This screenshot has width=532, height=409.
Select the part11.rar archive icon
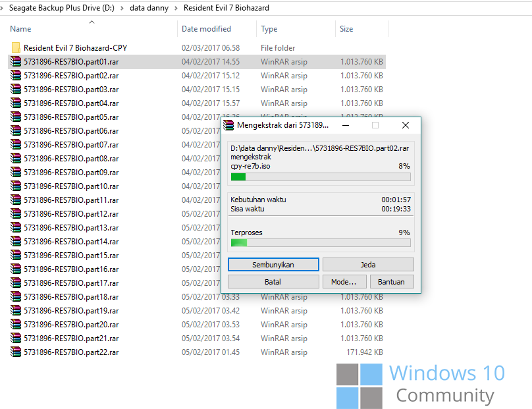click(x=16, y=200)
